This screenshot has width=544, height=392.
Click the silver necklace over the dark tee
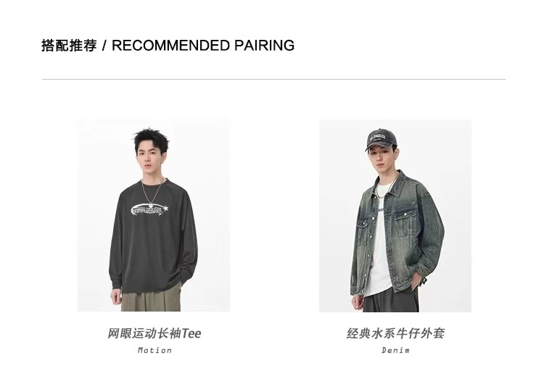tap(152, 193)
